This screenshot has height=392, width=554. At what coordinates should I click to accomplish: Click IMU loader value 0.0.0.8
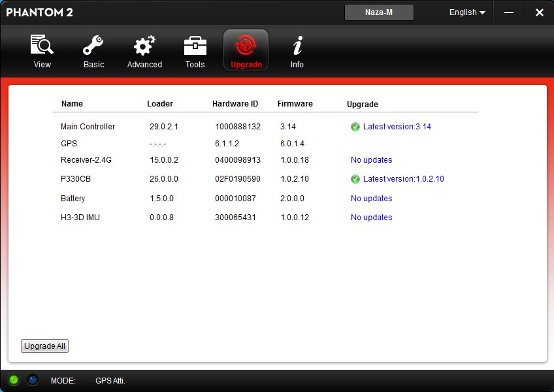161,218
